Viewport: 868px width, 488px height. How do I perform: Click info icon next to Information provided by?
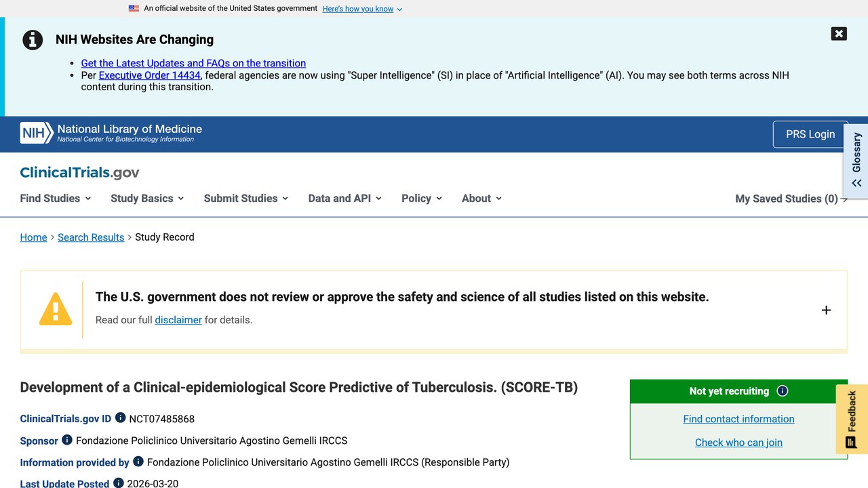[138, 462]
